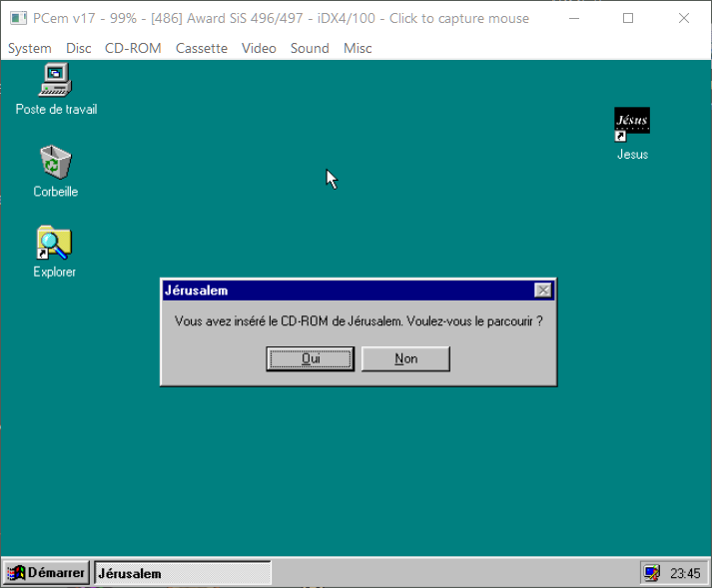
Task: Click the Explorer shortcut icon
Action: 55,243
